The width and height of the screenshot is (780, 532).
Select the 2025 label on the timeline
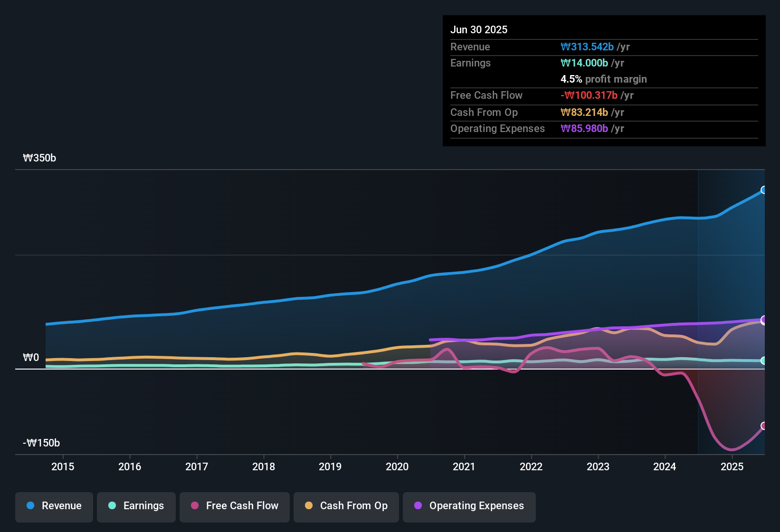pos(732,466)
